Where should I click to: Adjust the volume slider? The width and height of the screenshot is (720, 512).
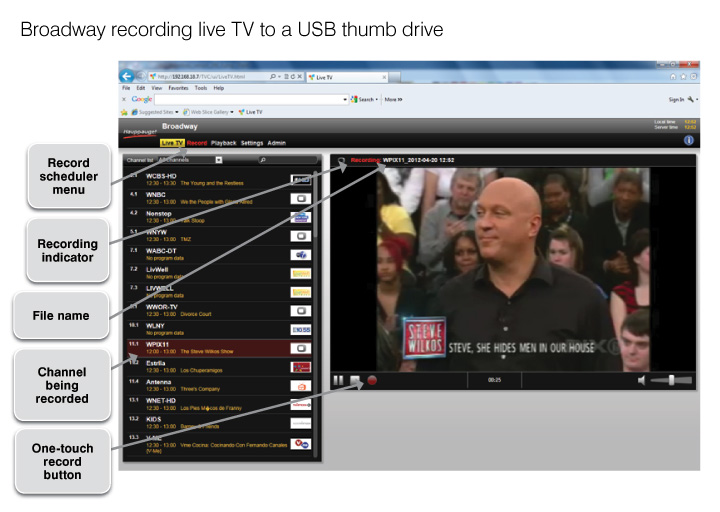coord(672,380)
